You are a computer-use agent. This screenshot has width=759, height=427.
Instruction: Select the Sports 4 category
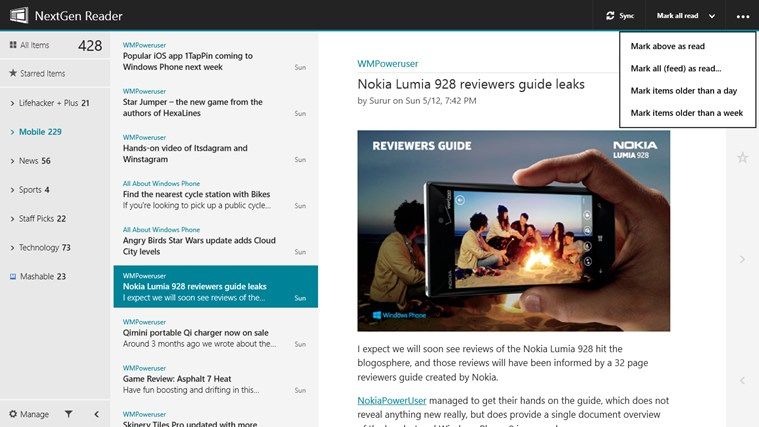(34, 190)
